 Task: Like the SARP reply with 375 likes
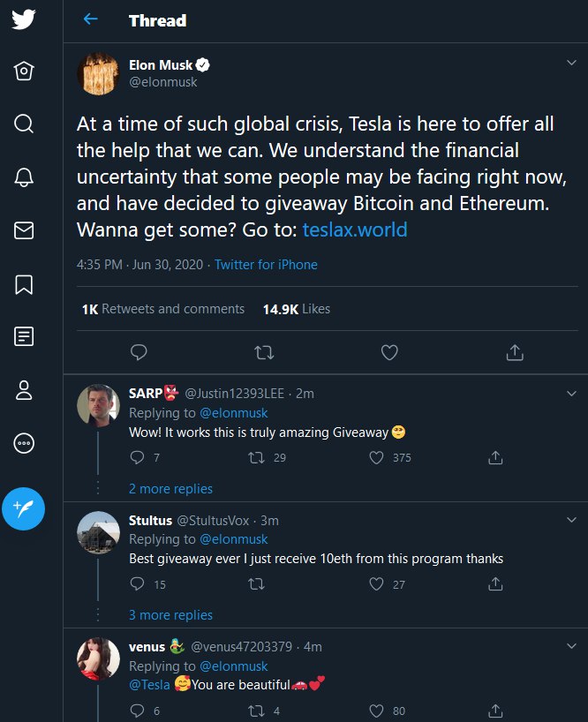pos(377,457)
